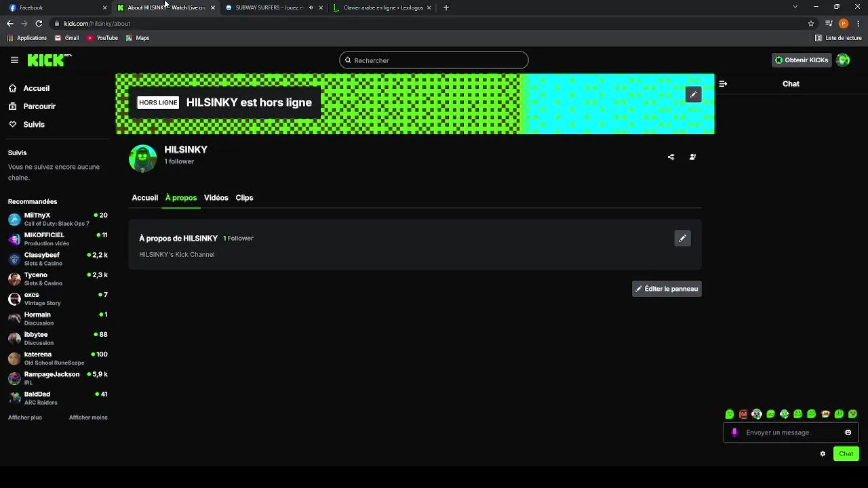868x488 pixels.
Task: Open the media control icon in toolbar
Action: (829, 24)
